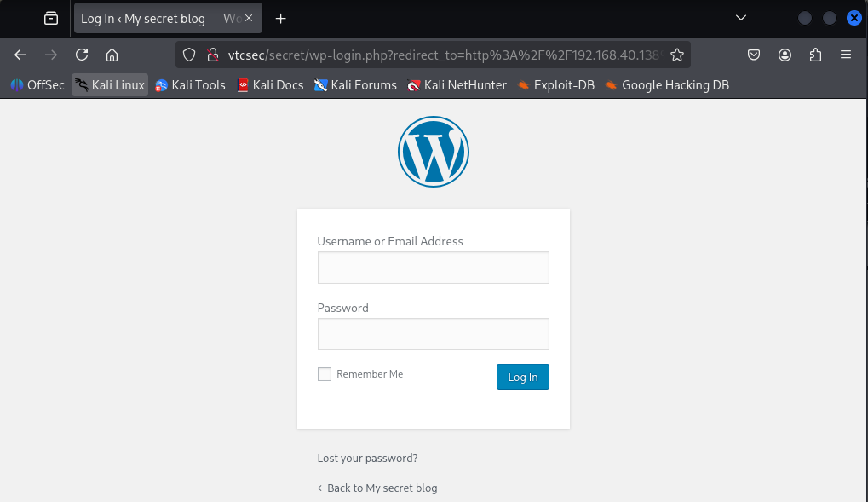Open the Firefox account icon
868x502 pixels.
pos(785,55)
